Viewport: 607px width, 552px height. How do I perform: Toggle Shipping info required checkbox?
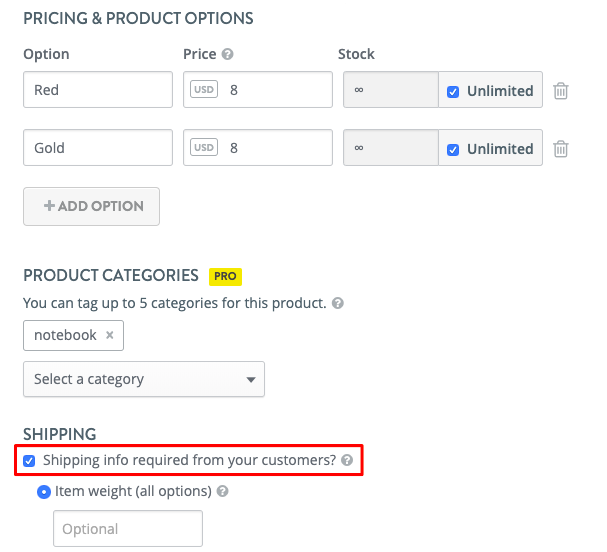point(29,461)
